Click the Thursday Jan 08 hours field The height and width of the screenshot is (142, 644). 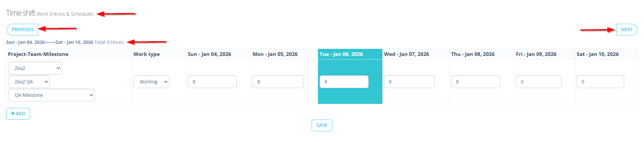(x=475, y=82)
